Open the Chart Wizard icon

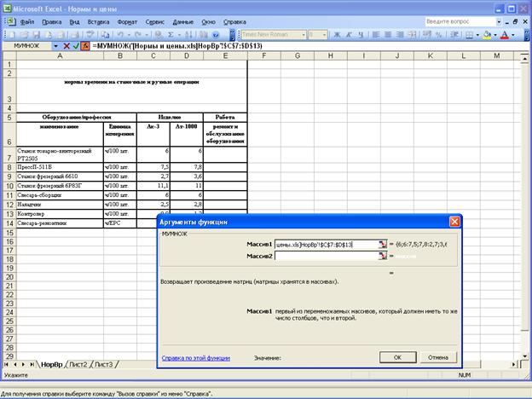pos(203,35)
